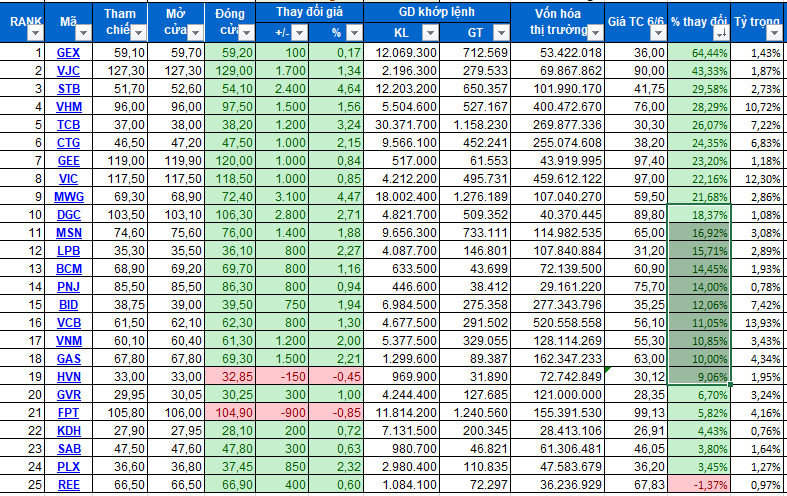Screen dimensions: 787x496
Task: Select the 64,44% cell for GEX
Action: click(x=699, y=53)
